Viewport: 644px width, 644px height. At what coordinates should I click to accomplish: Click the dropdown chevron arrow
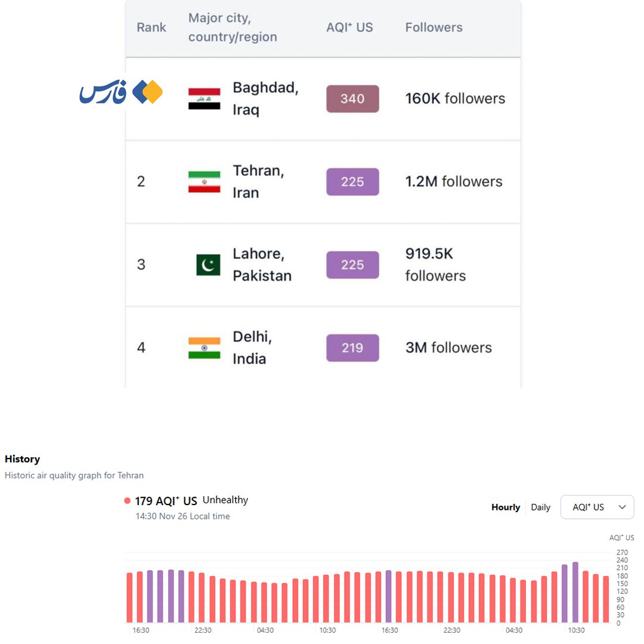(x=623, y=507)
